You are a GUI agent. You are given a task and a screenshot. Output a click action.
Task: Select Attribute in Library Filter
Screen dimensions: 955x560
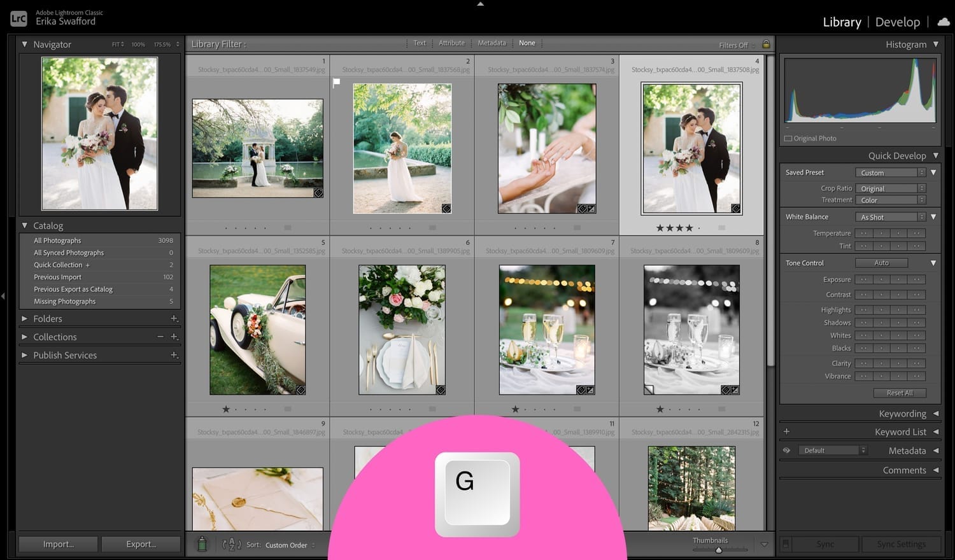pos(451,43)
